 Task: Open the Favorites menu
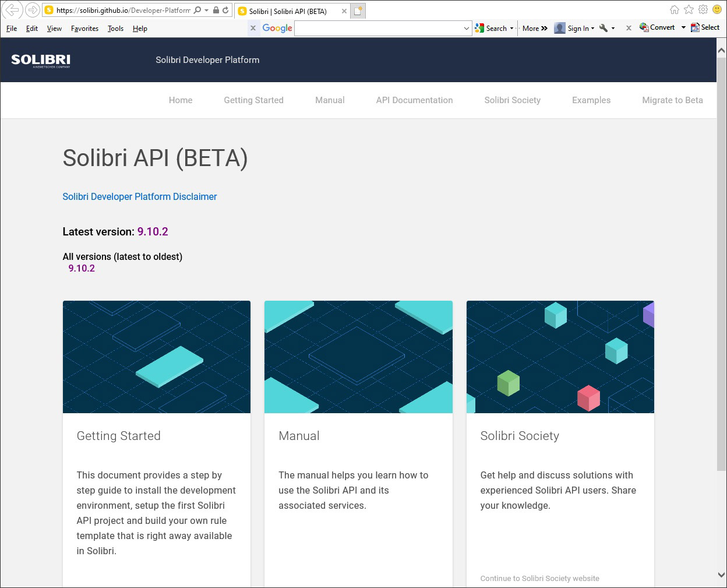tap(84, 29)
